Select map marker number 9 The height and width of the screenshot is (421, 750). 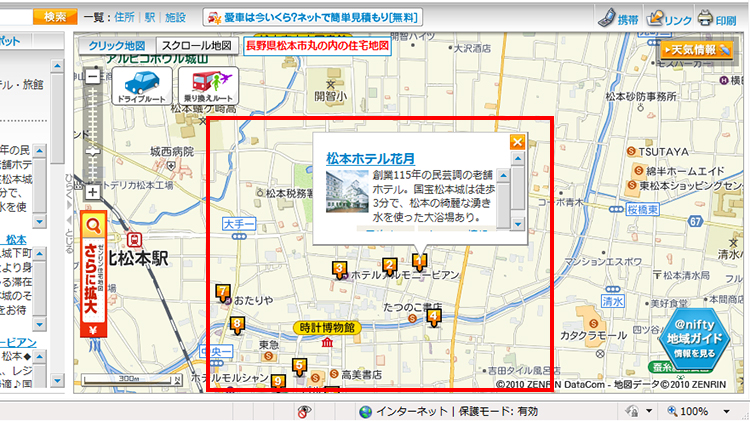pyautogui.click(x=278, y=382)
